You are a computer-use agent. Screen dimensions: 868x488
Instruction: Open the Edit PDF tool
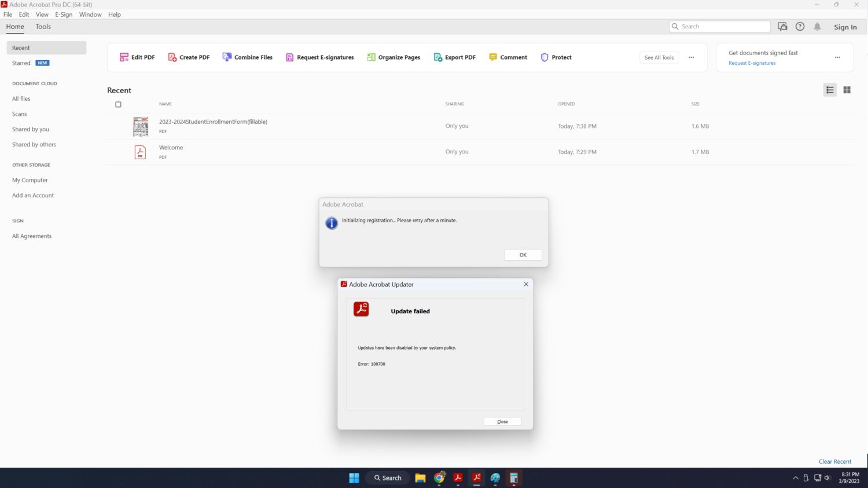pos(137,57)
